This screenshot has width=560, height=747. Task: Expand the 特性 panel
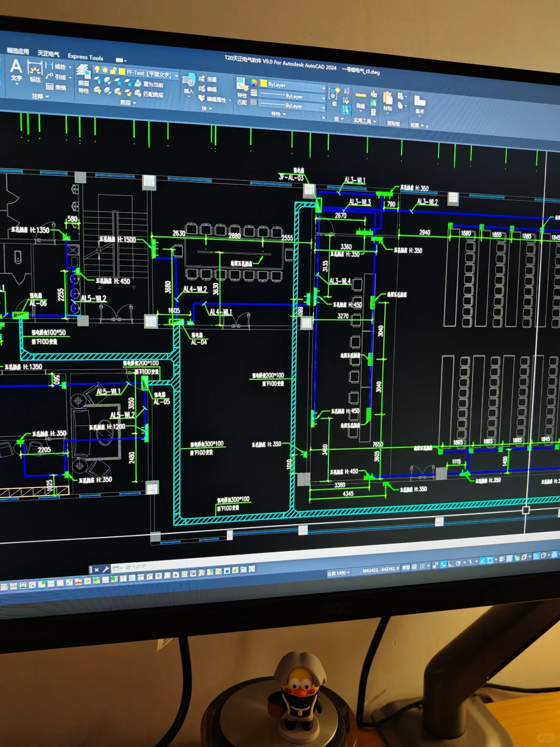pos(278,114)
